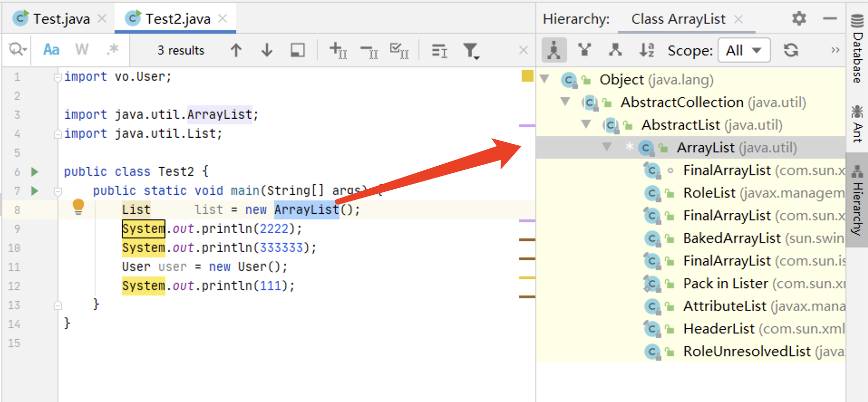The image size is (868, 402).
Task: Click the fold end marker on line 13
Action: tap(58, 305)
